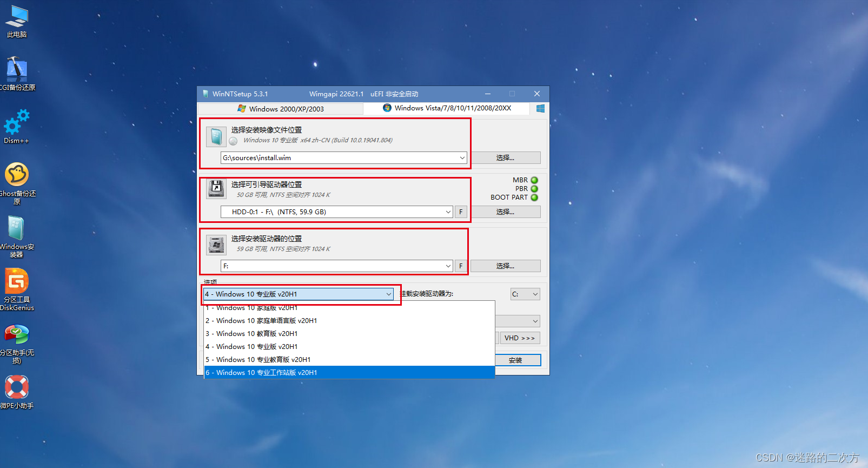Click the install image file icon
Viewport: 868px width, 468px height.
tap(216, 137)
